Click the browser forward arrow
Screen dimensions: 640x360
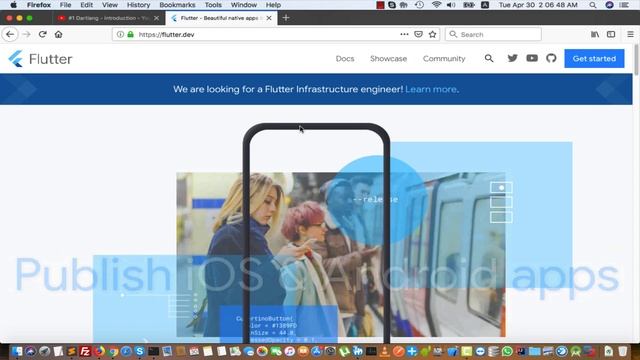tap(26, 34)
